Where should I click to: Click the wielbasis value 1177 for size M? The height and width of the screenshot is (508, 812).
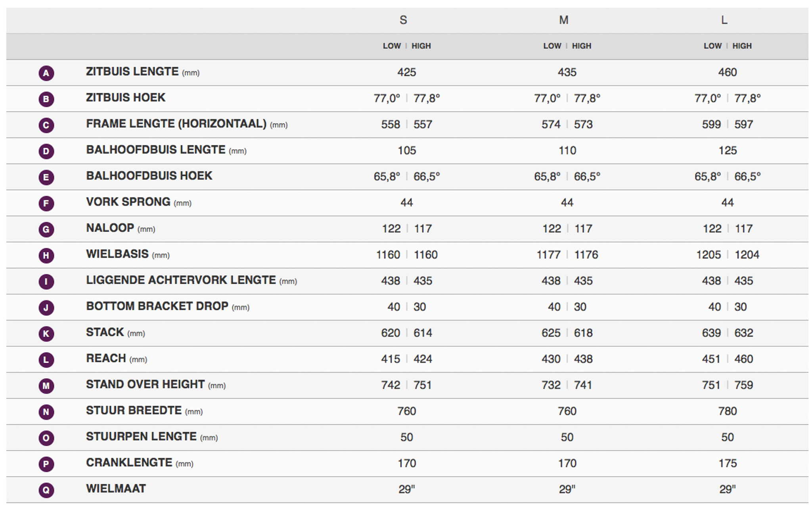point(548,255)
